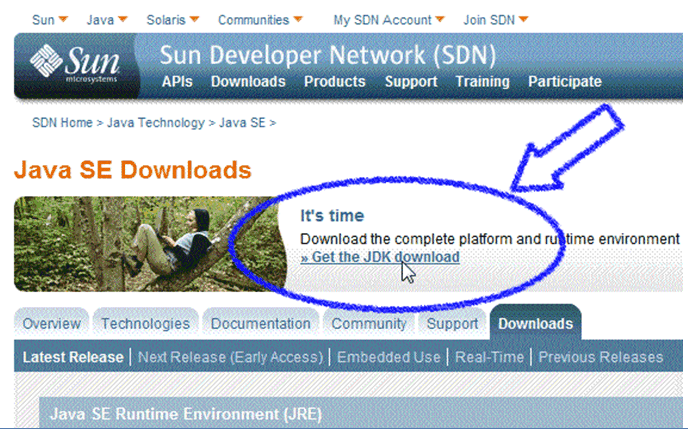
Task: Click Java SE Runtime Environment (JRE) heading
Action: pos(186,414)
